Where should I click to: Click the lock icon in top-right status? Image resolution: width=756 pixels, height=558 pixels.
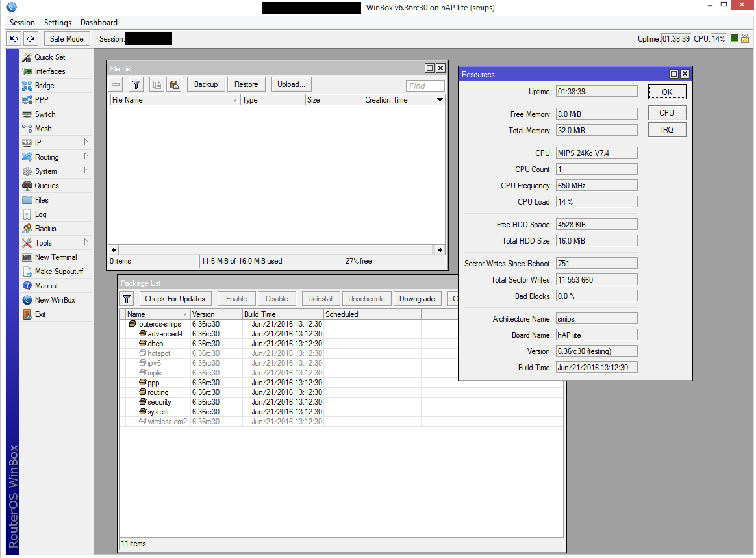(x=745, y=38)
